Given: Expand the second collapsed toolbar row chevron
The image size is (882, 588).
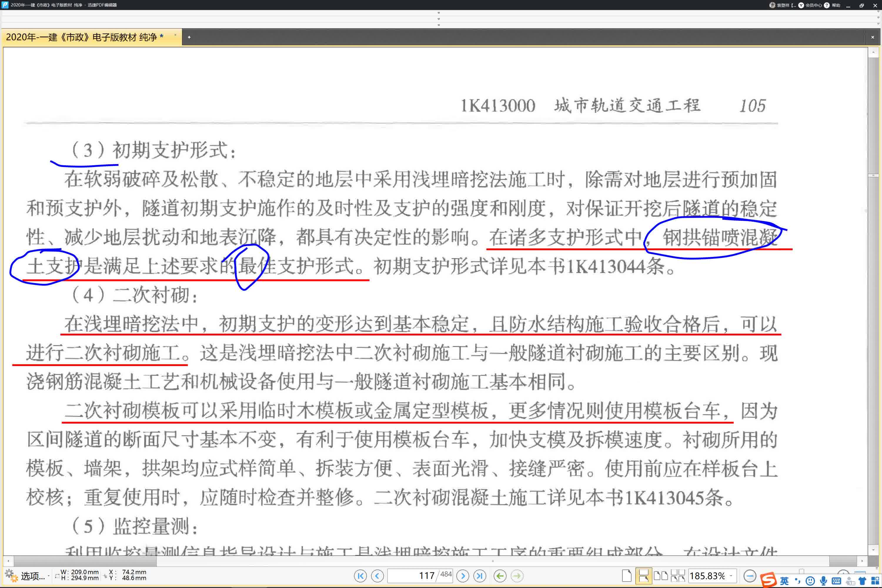Looking at the screenshot, I should (x=439, y=19).
